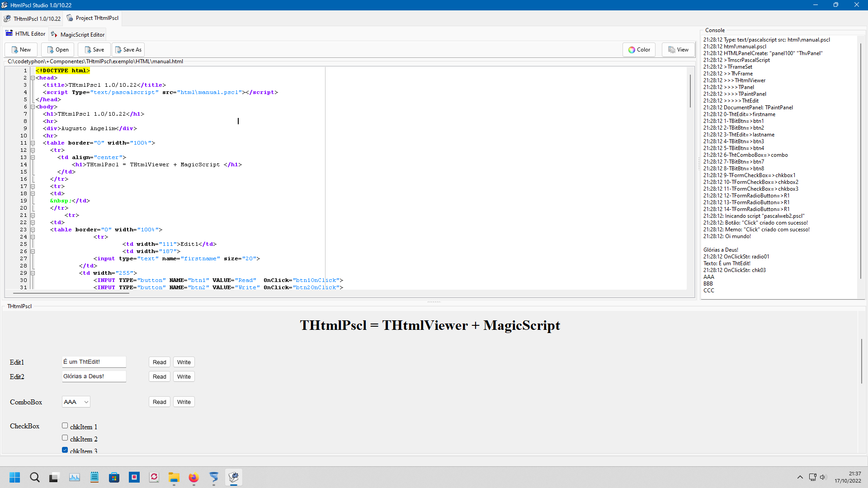Image resolution: width=868 pixels, height=488 pixels.
Task: Click the Open file icon in toolbar
Action: tap(50, 50)
